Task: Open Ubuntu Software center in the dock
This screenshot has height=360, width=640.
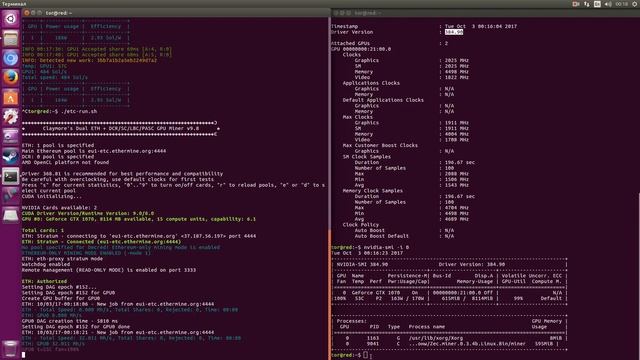Action: 11,98
